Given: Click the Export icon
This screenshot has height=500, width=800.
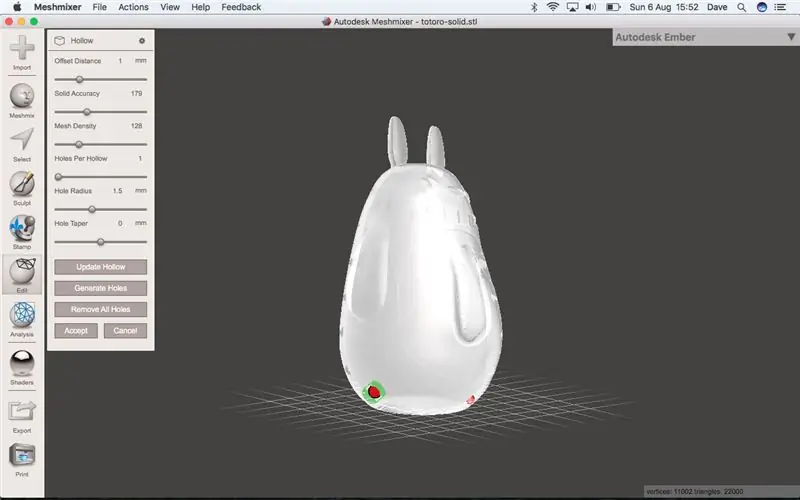Looking at the screenshot, I should click(22, 416).
